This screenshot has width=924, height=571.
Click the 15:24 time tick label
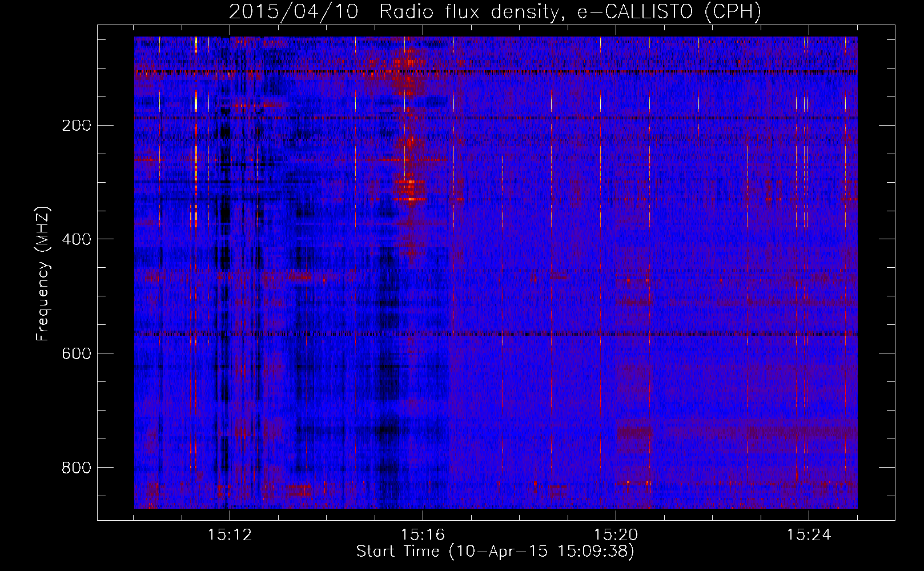809,535
